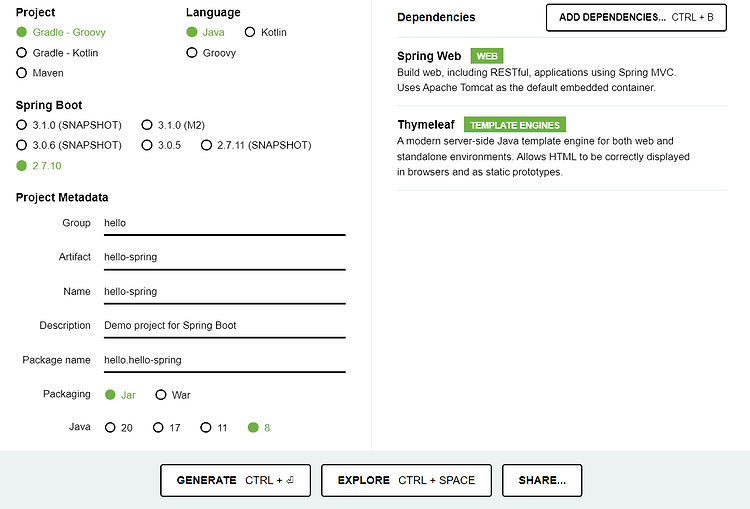Viewport: 750px width, 509px height.
Task: Set Java version to 17
Action: coord(158,428)
